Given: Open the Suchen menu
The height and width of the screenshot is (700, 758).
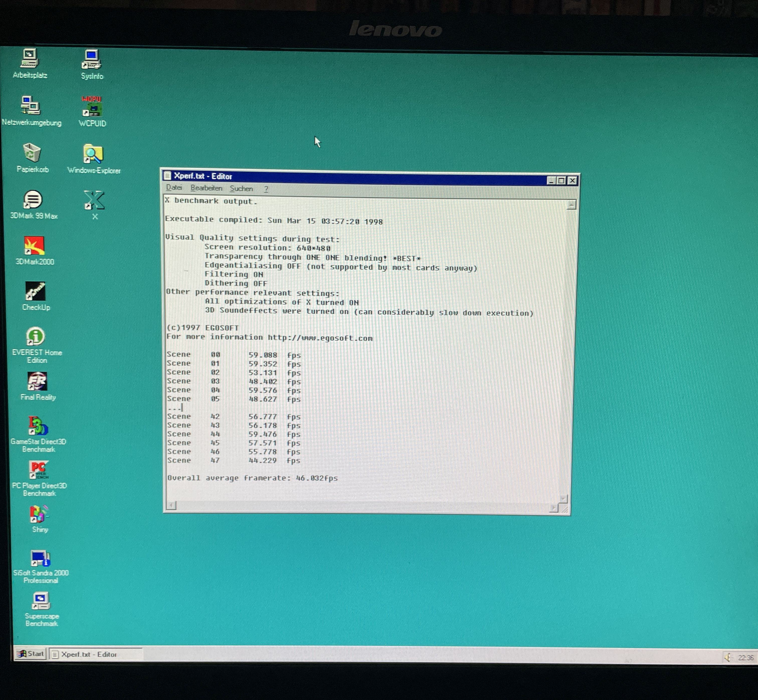Looking at the screenshot, I should [x=241, y=189].
